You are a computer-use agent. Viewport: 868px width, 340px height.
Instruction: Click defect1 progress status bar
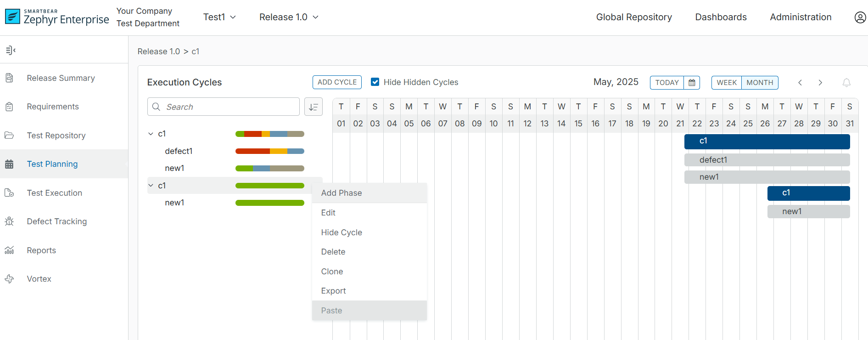click(269, 151)
